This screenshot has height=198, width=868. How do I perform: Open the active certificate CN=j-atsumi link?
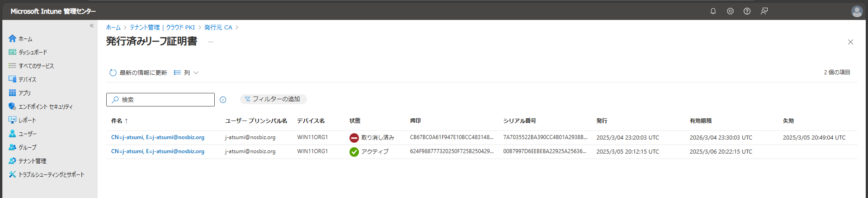point(157,151)
